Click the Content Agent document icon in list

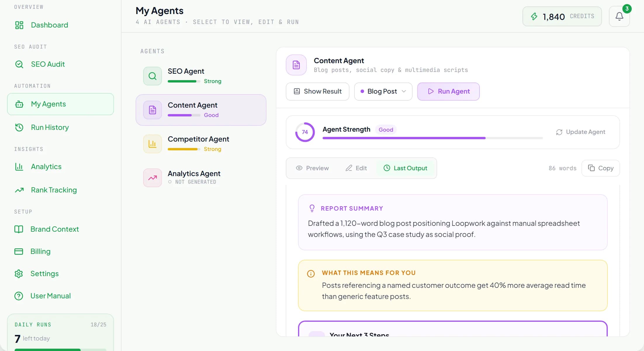(x=153, y=110)
